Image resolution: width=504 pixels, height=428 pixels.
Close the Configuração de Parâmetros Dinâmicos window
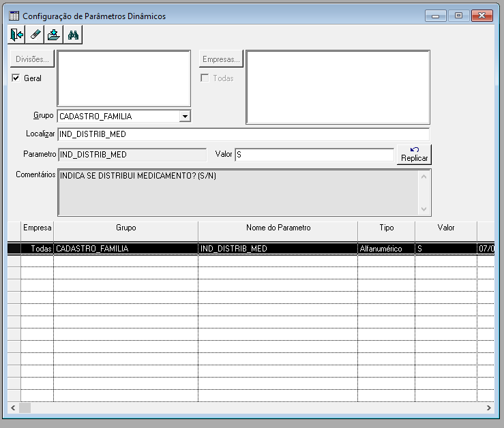[481, 16]
